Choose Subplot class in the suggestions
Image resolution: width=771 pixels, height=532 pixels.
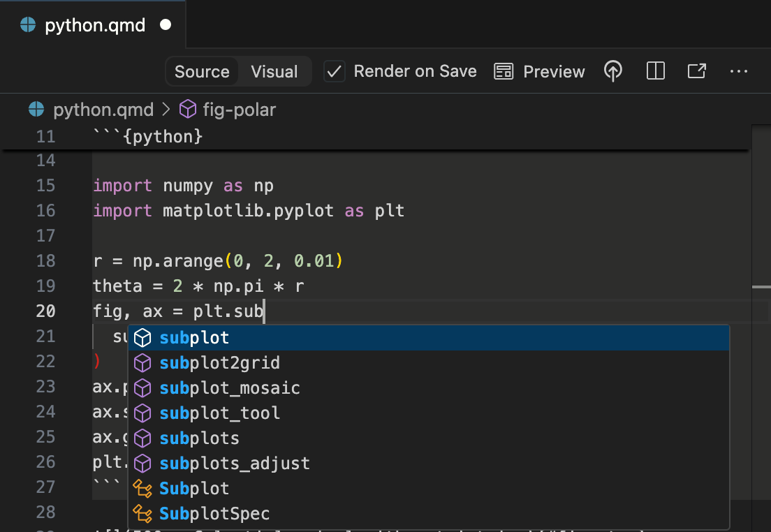[193, 488]
